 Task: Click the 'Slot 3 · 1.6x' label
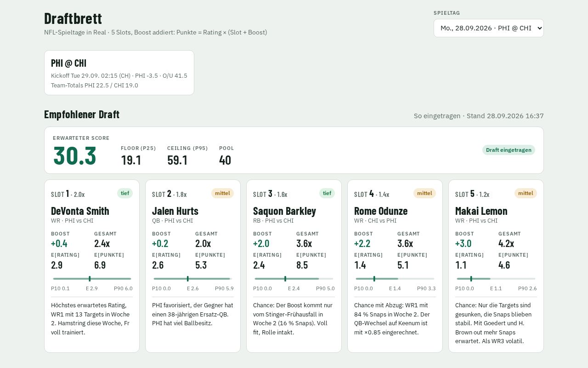coord(270,194)
